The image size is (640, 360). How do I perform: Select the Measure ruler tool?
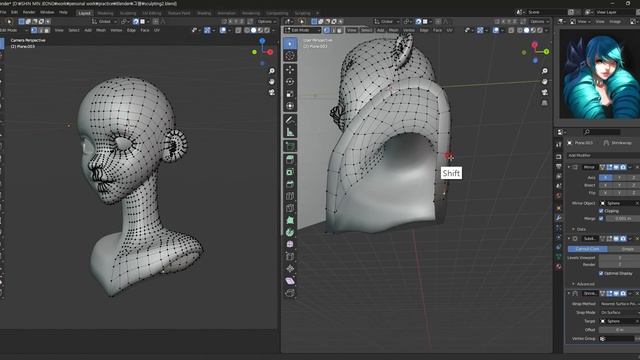[x=290, y=132]
